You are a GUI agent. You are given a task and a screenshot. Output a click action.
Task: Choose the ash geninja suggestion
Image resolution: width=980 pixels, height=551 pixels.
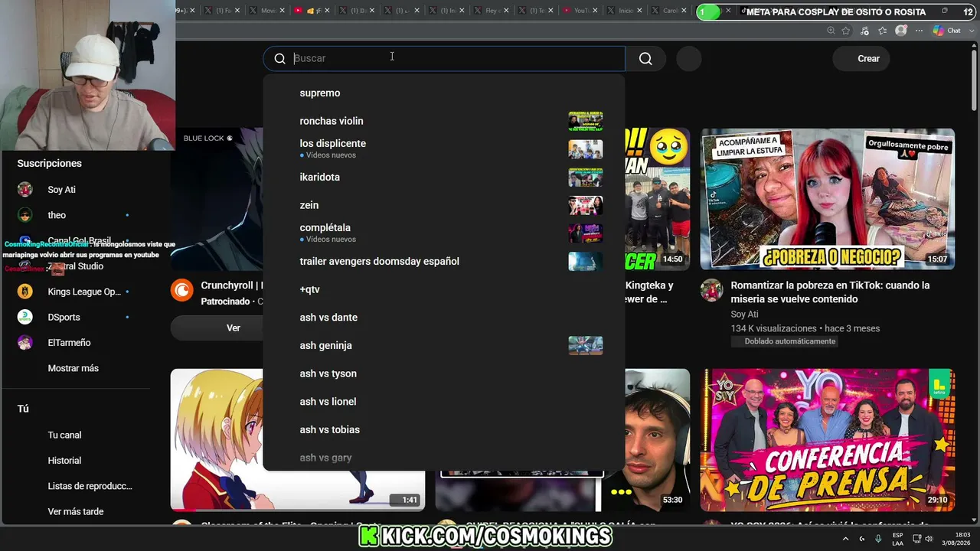point(444,345)
